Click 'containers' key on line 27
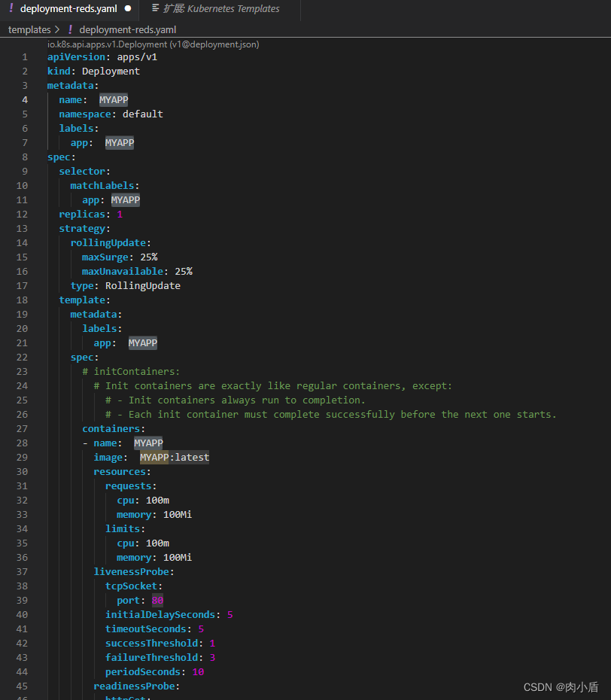The image size is (611, 700). coord(111,428)
